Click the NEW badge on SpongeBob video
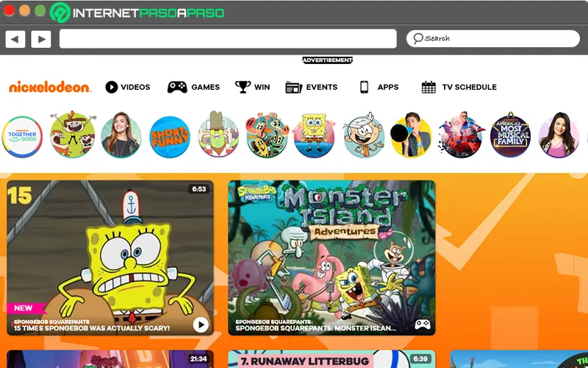 pos(26,308)
